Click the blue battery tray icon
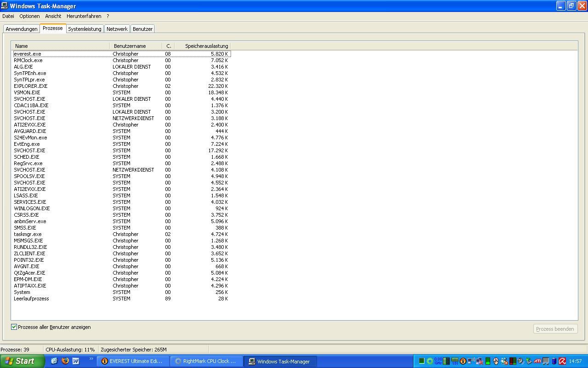 coord(554,361)
